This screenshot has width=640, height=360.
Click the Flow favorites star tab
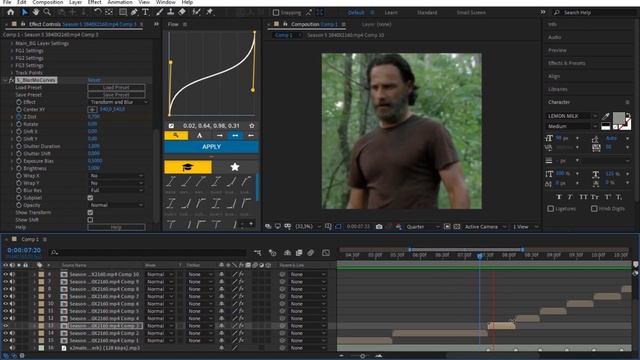tap(235, 167)
